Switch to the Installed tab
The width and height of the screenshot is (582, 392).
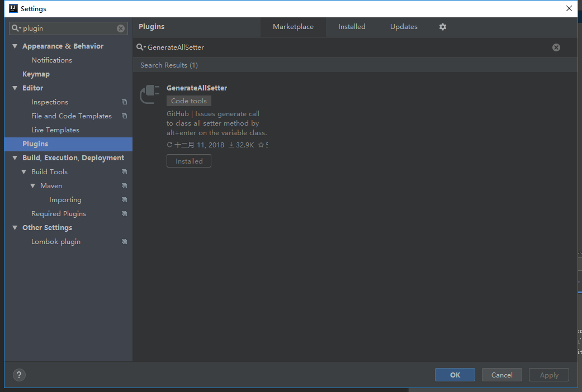click(352, 27)
